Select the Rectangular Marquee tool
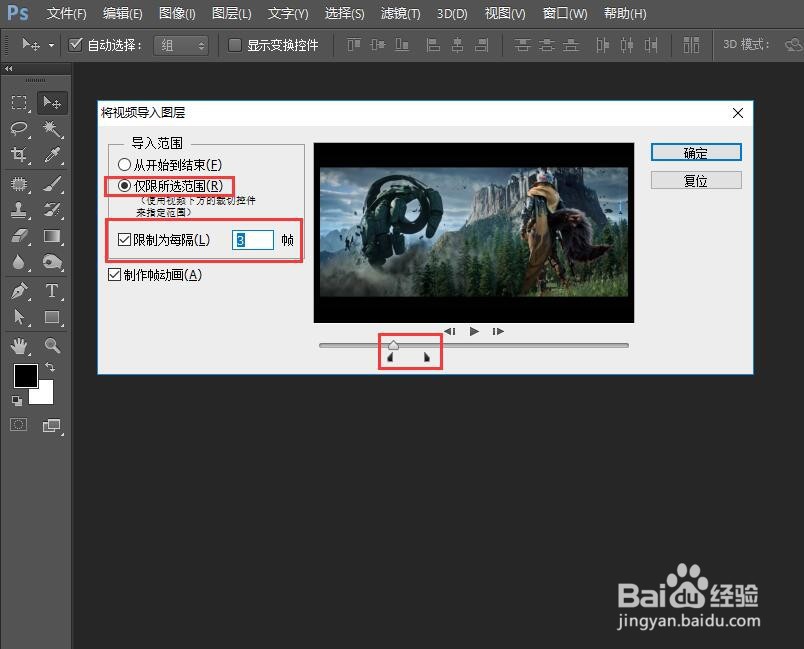This screenshot has width=804, height=649. 19,103
